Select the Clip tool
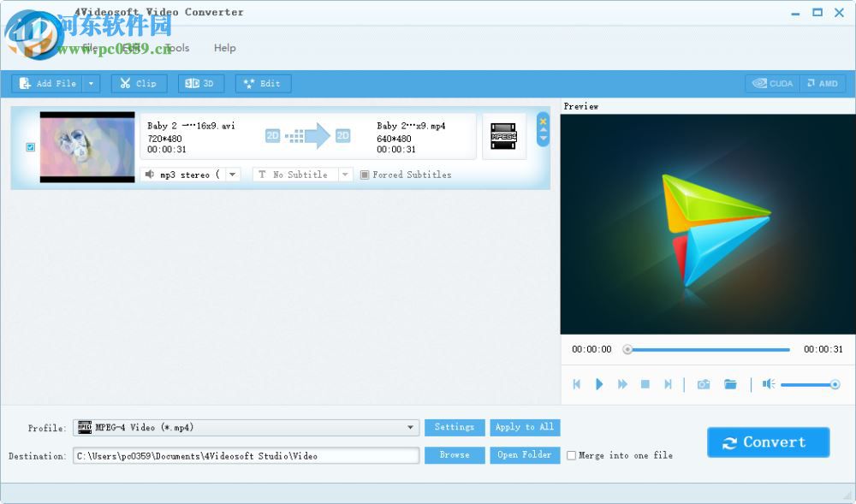The width and height of the screenshot is (856, 504). [x=139, y=83]
